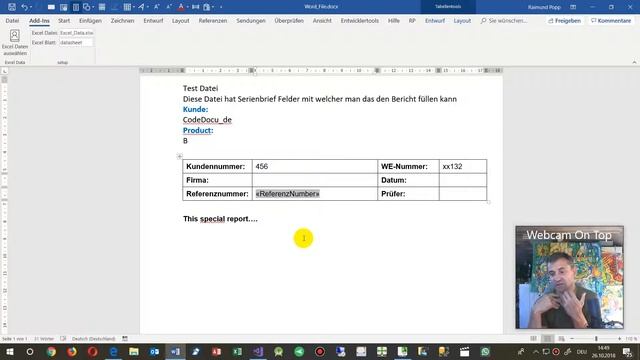
Task: Click the paste clipboard icon in the title bar
Action: (x=207, y=7)
